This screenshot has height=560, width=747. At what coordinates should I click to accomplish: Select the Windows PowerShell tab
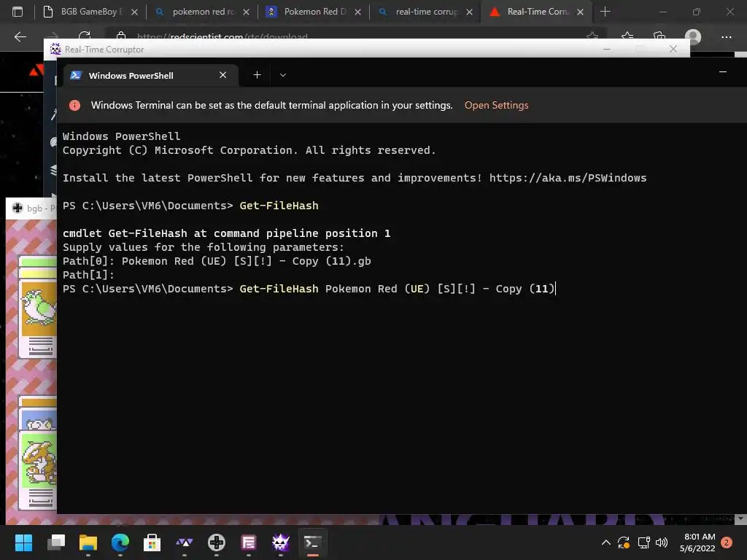(150, 76)
